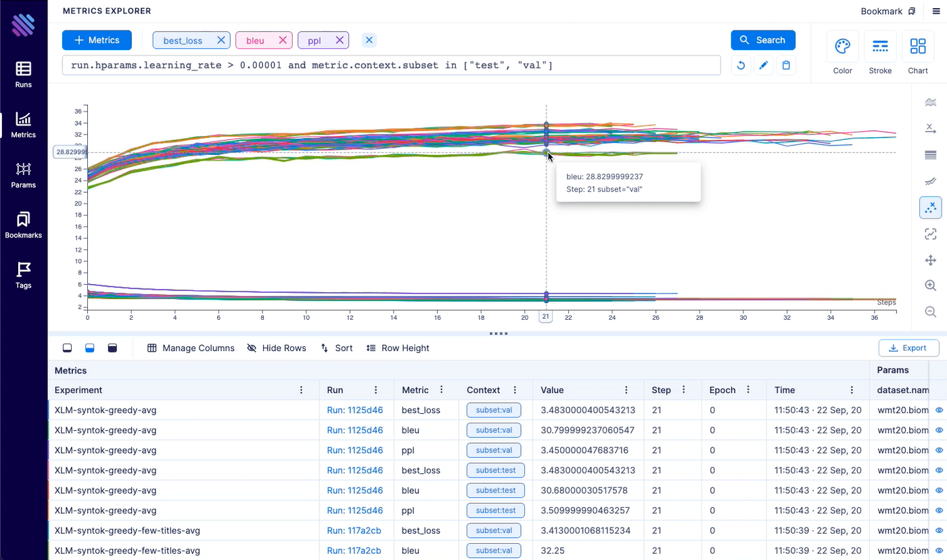Open the Run column options menu
This screenshot has width=947, height=560.
click(x=375, y=390)
